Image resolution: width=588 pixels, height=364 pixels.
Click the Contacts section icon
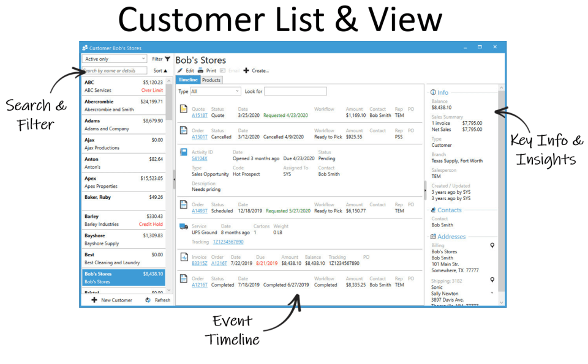click(433, 210)
